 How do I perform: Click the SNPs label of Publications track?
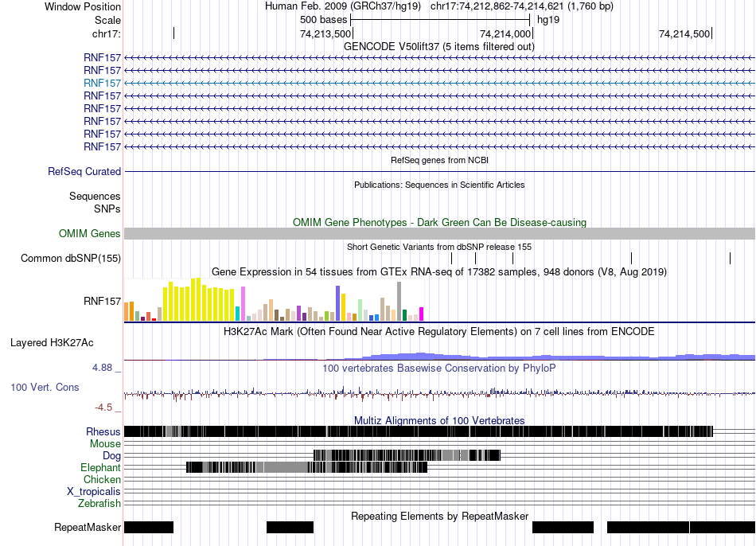coord(107,209)
